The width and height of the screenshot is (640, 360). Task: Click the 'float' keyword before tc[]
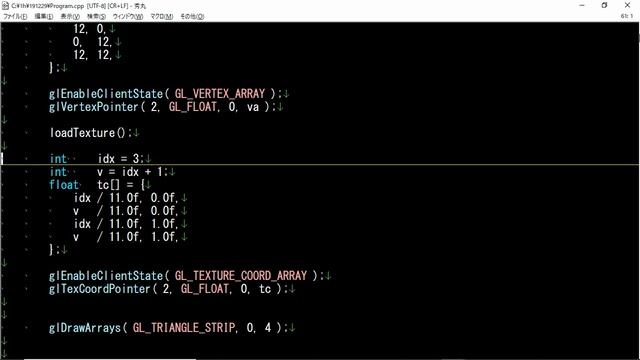(64, 185)
